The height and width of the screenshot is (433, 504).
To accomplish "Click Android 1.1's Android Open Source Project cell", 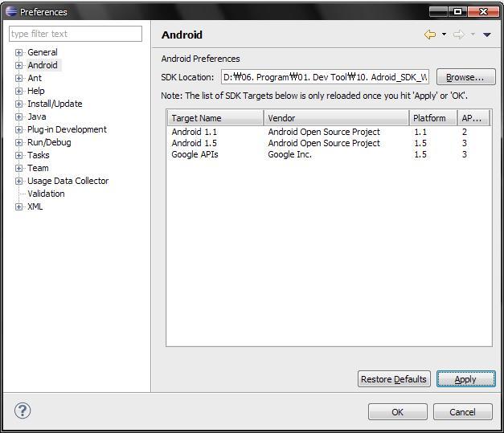I will pos(324,132).
